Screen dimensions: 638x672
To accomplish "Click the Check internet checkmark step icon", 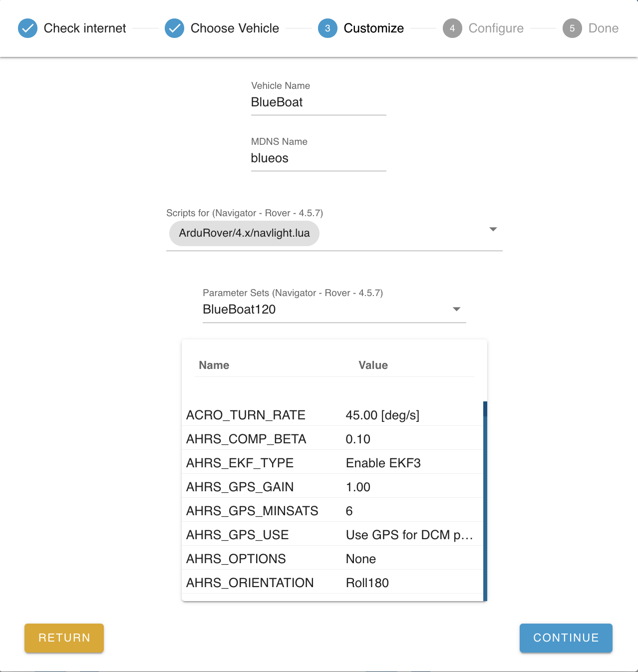I will point(28,28).
